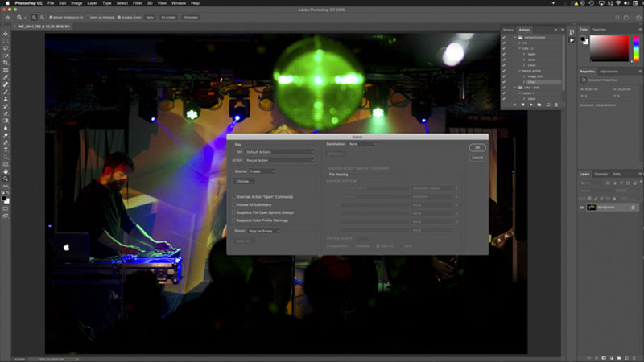Select the Hand tool in toolbar
The width and height of the screenshot is (644, 362).
pos(6,171)
